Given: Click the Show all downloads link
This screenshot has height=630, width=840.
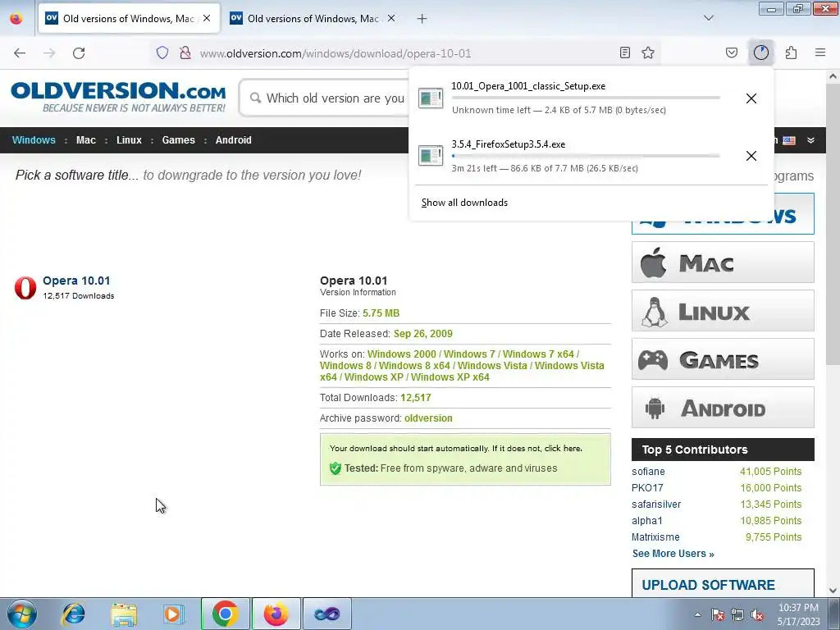Looking at the screenshot, I should [x=464, y=203].
